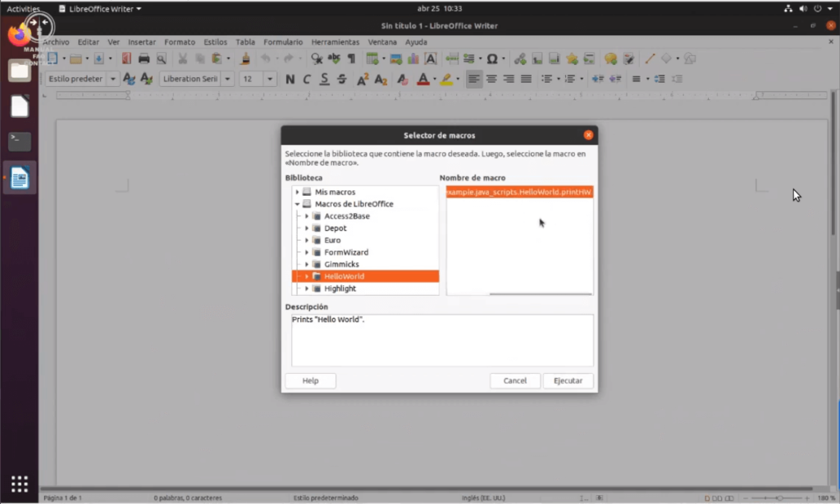This screenshot has width=840, height=504.
Task: Toggle justified paragraph alignment
Action: point(527,79)
